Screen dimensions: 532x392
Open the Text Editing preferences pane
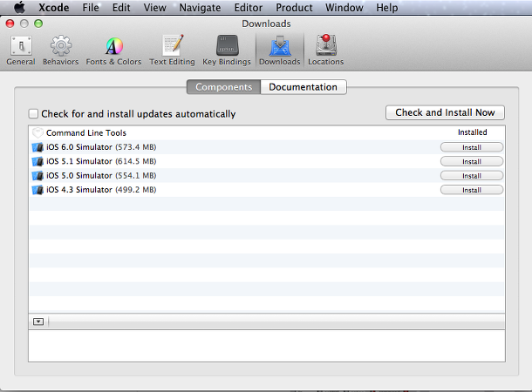[173, 51]
